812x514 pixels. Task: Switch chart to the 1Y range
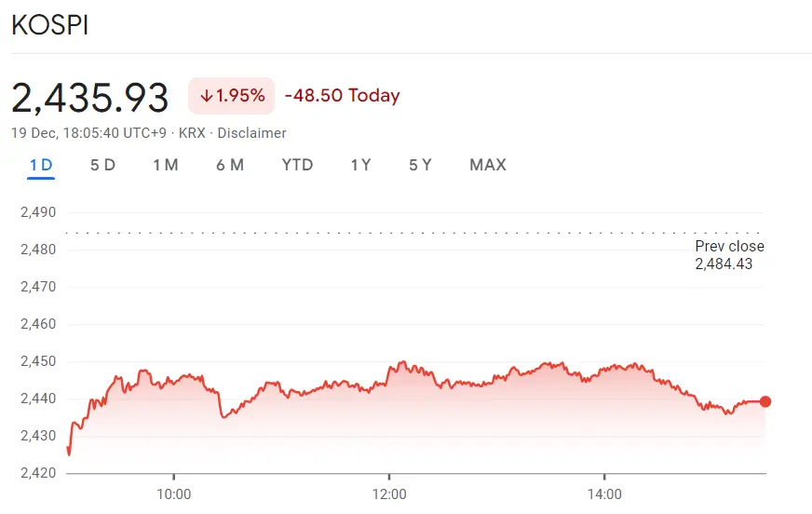(x=360, y=165)
